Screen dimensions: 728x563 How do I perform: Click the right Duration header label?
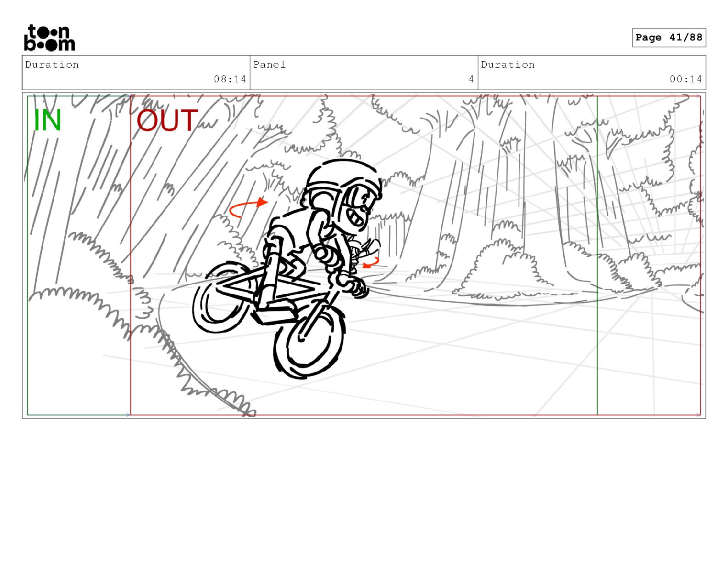point(508,64)
